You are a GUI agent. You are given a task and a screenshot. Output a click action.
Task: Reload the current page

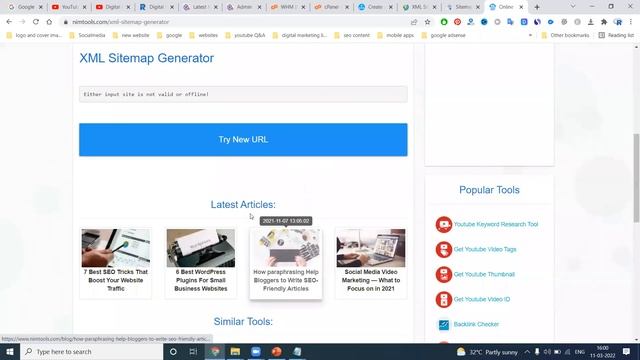(x=36, y=22)
